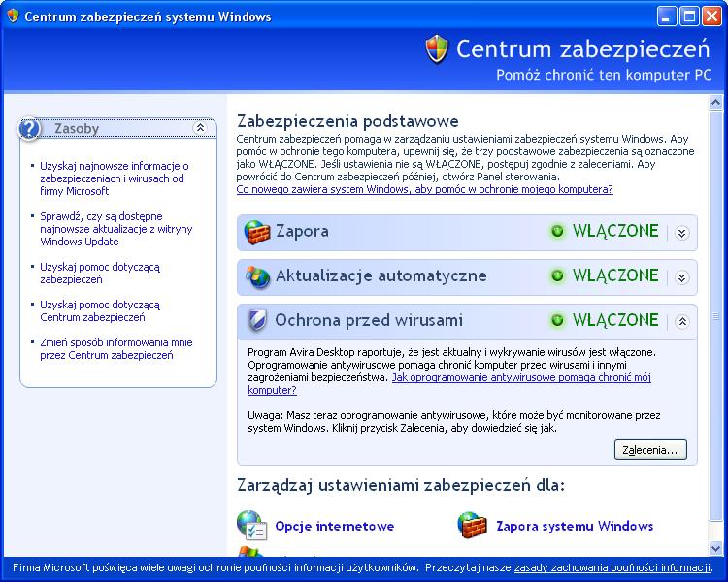The image size is (728, 582).
Task: Click the Zapora firewall brick icon
Action: [257, 232]
